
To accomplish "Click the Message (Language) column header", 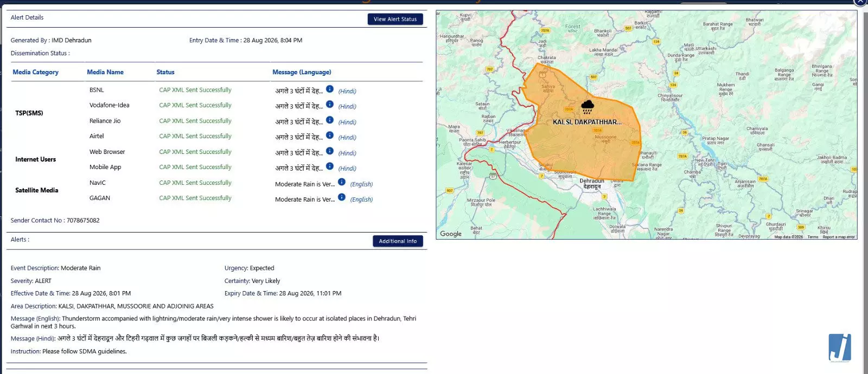I will tap(302, 72).
